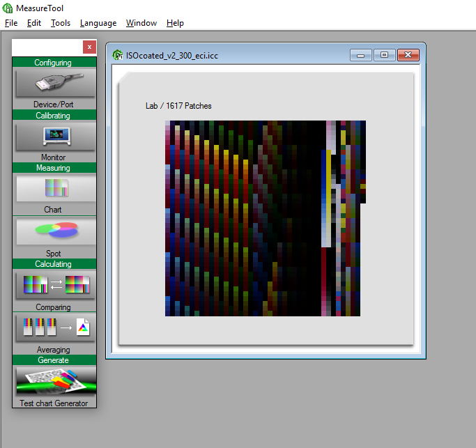
Task: Click the 1617-patch color chart preview
Action: pos(266,218)
